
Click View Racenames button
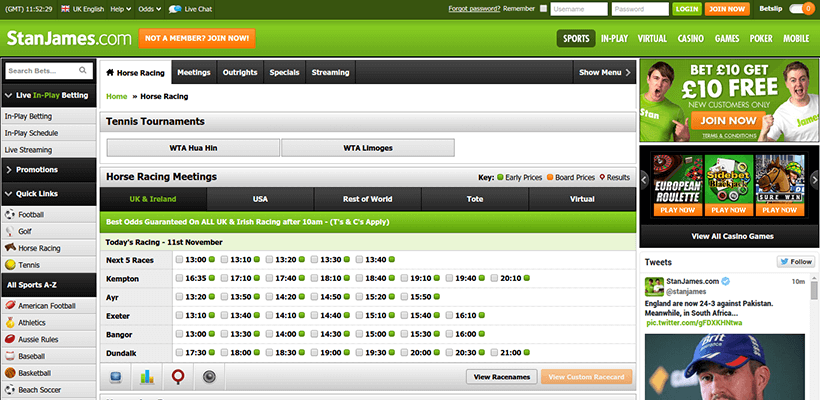point(502,376)
